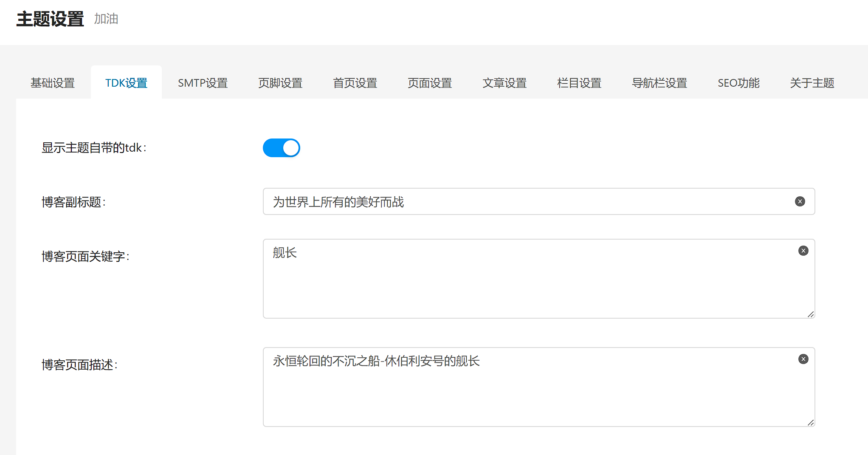Click the 博客页面关键字 label
Viewport: 868px width, 455px height.
click(85, 256)
